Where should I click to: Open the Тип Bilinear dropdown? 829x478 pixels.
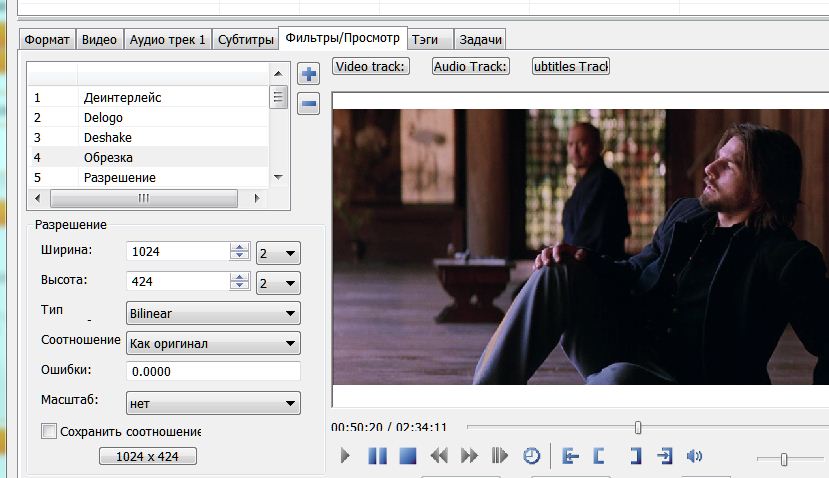click(x=213, y=313)
